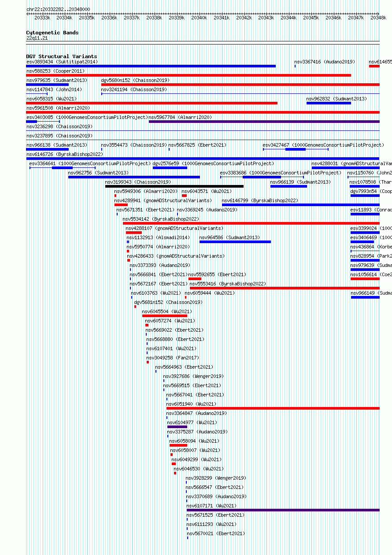This screenshot has width=392, height=555.
Task: Click the blue bar under nsv964586
Action: point(235,242)
